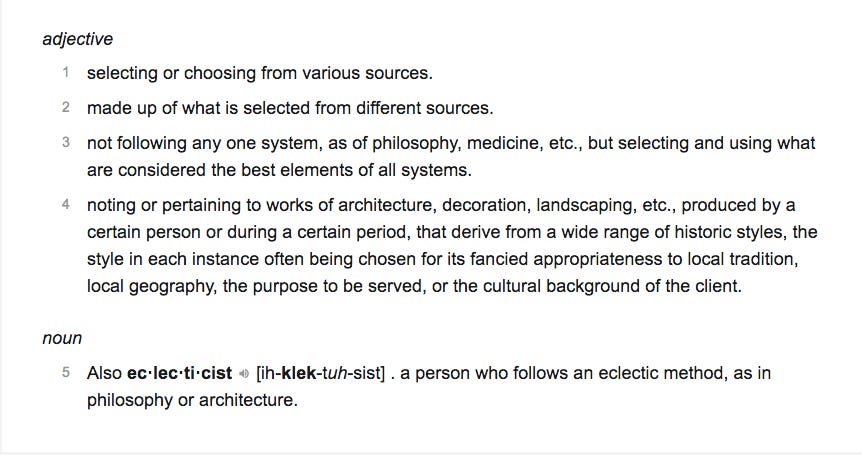Click the line 'noting or pertaining to works of architecture'
Screen dimensions: 862x455
click(441, 205)
